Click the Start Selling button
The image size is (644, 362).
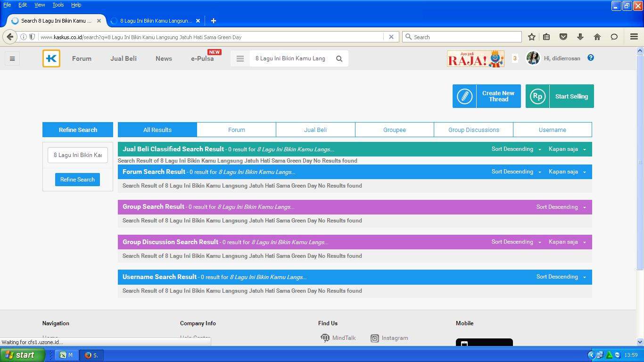560,96
